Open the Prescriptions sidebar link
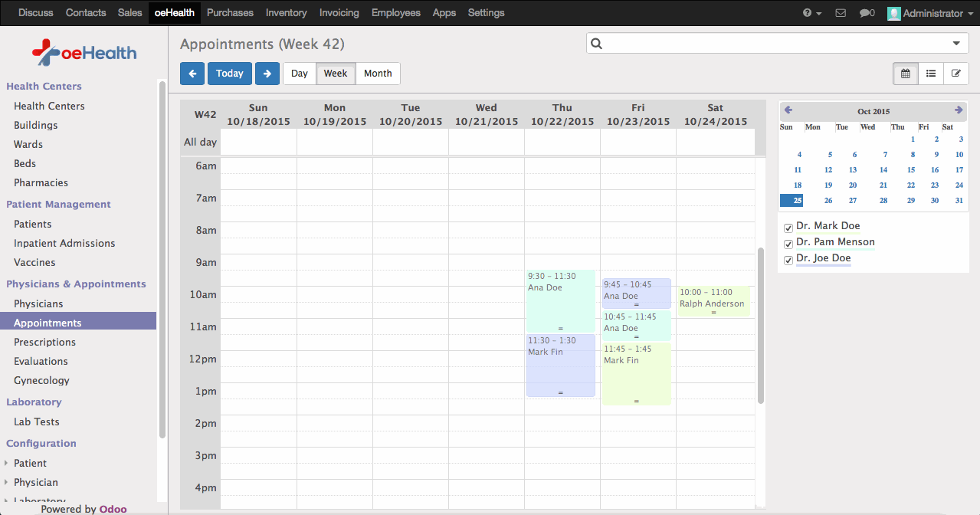The width and height of the screenshot is (980, 515). (x=44, y=342)
